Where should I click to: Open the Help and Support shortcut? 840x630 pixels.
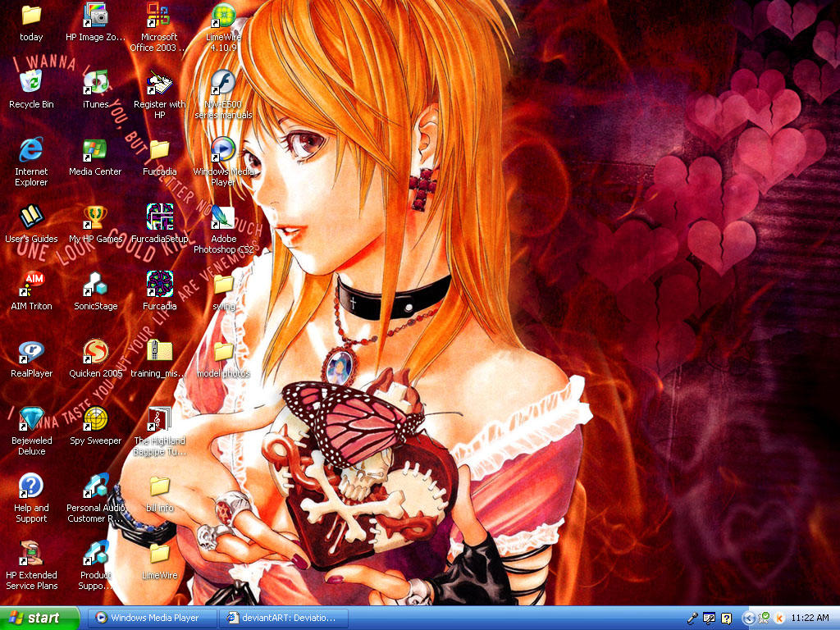[31, 486]
